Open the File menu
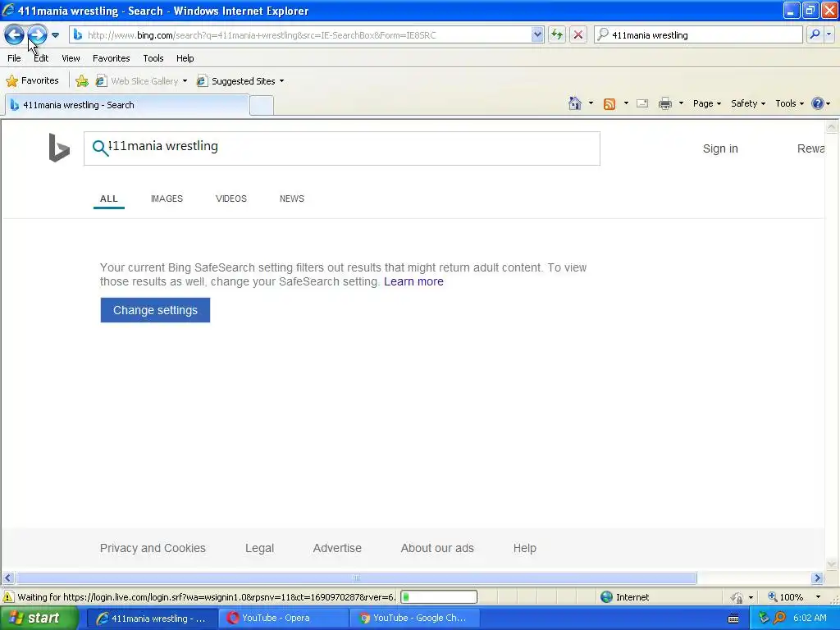 (x=14, y=58)
